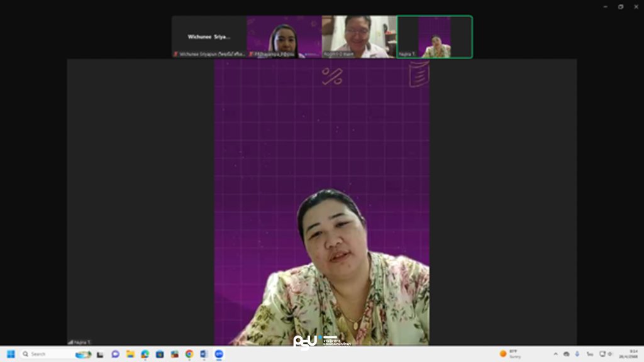Open the volume tray icon
The image size is (644, 362).
pyautogui.click(x=610, y=354)
